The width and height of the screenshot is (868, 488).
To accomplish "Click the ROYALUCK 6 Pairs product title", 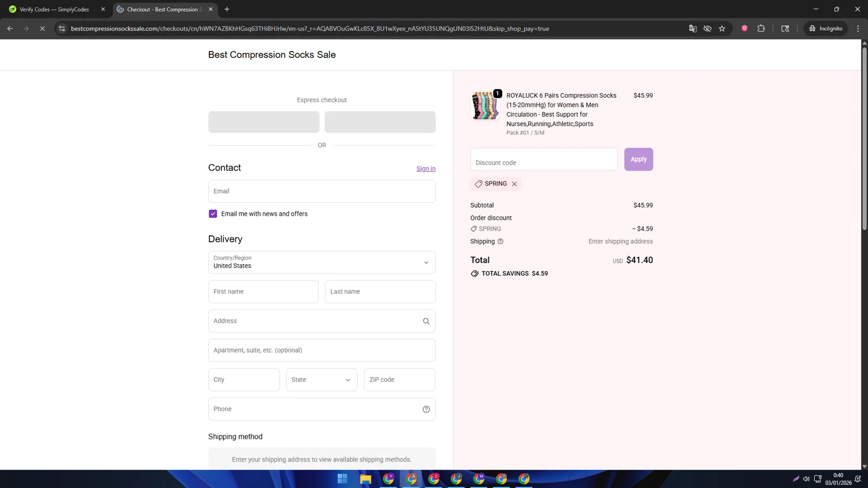I will pos(561,110).
